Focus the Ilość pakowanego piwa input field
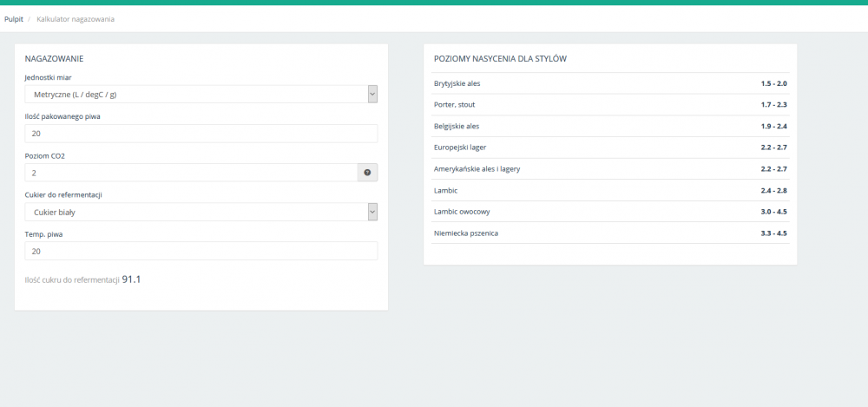Image resolution: width=868 pixels, height=407 pixels. [201, 134]
